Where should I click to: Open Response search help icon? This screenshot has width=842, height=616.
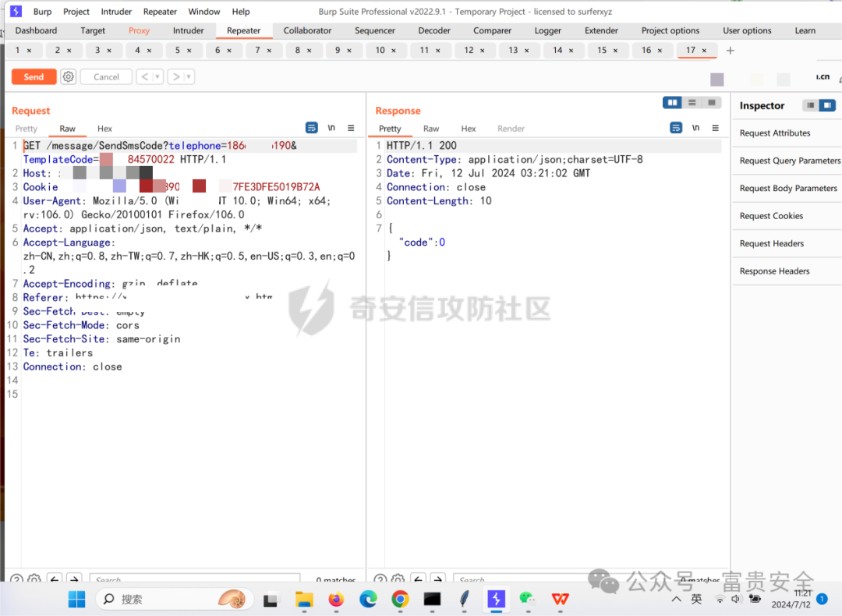pyautogui.click(x=380, y=579)
